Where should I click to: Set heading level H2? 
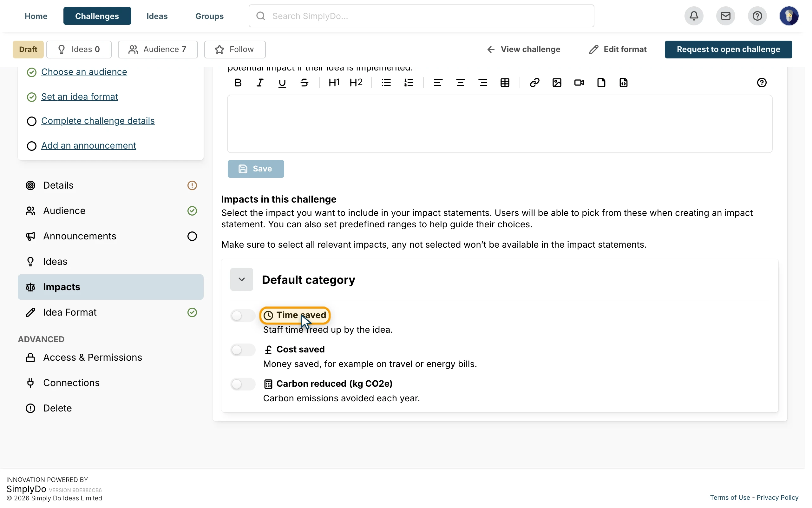click(x=356, y=83)
